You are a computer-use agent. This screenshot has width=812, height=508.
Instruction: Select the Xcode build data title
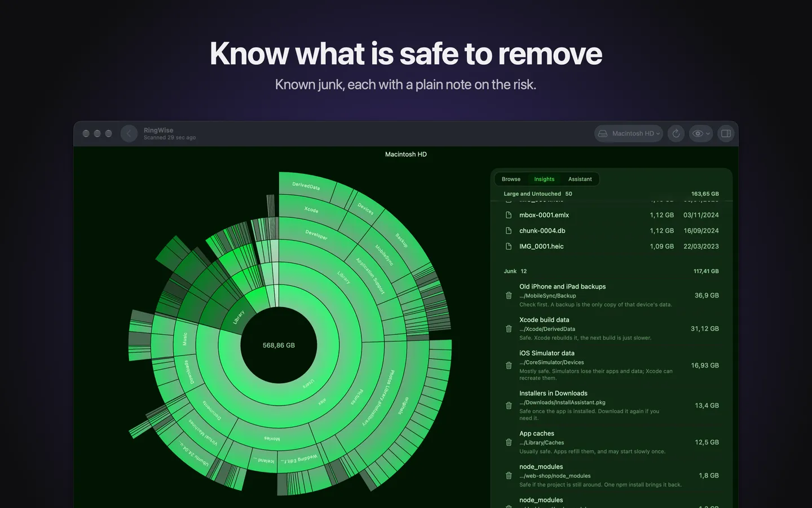pos(544,320)
